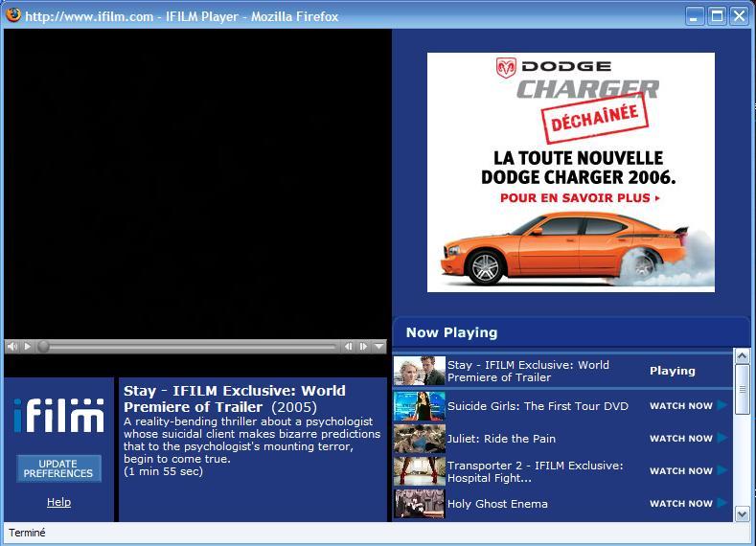The width and height of the screenshot is (756, 546).
Task: Click the Suicide Girls thumbnail
Action: click(419, 406)
